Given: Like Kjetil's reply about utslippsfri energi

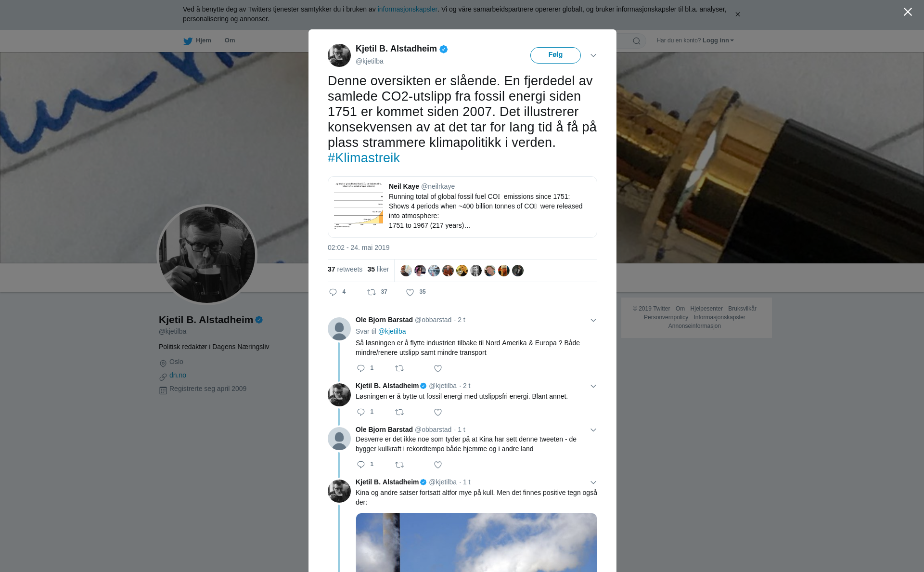Looking at the screenshot, I should click(x=438, y=412).
